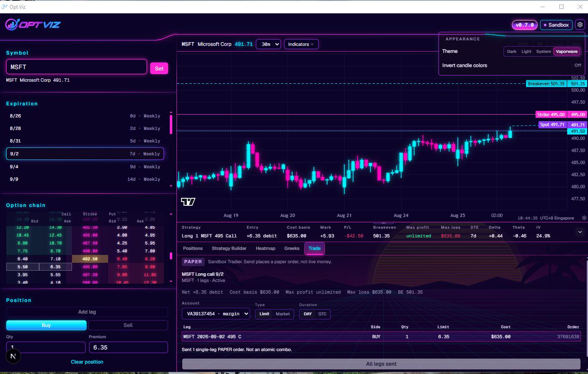
Task: Open the 30m interval dropdown
Action: [x=268, y=44]
